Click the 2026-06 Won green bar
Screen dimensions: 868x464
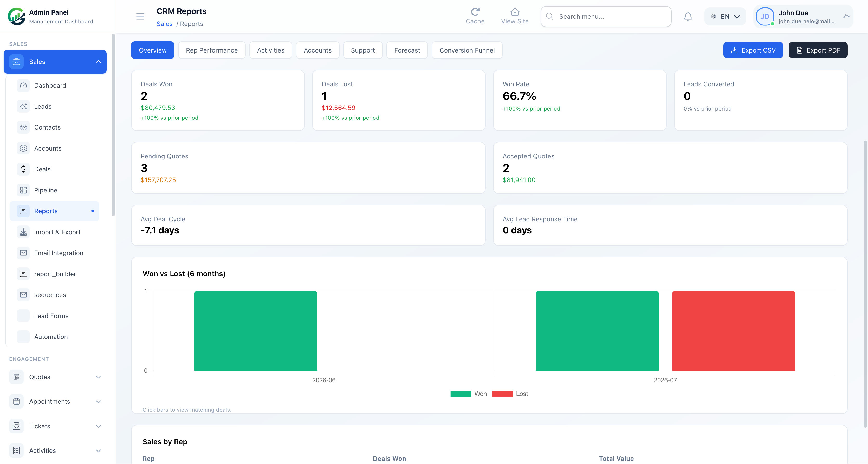point(255,331)
